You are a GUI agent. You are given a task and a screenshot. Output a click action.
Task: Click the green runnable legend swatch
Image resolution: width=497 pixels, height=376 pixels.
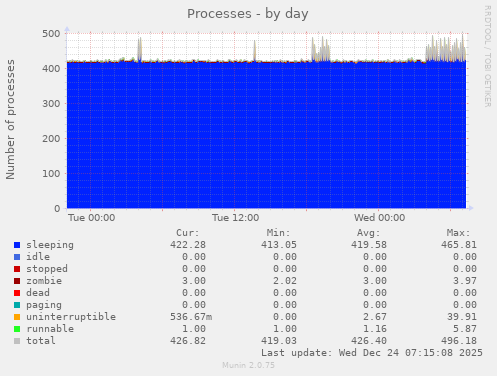[x=17, y=329]
